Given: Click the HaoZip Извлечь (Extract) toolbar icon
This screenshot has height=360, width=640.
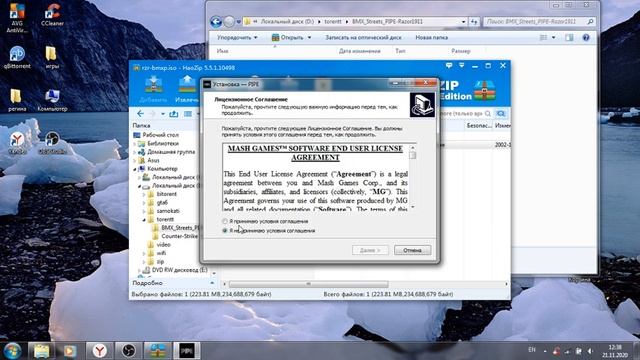Looking at the screenshot, I should (187, 89).
